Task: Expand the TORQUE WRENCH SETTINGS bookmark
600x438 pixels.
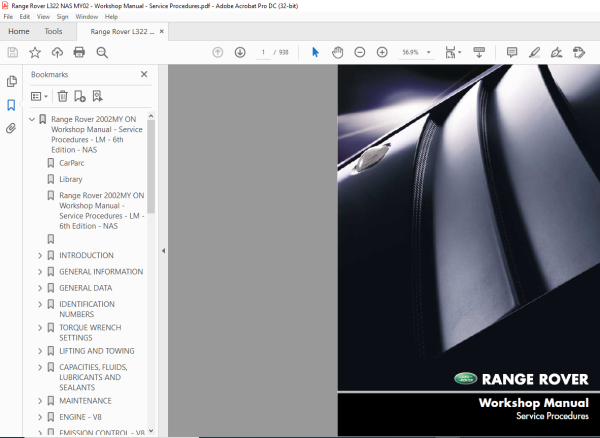Action: (40, 327)
